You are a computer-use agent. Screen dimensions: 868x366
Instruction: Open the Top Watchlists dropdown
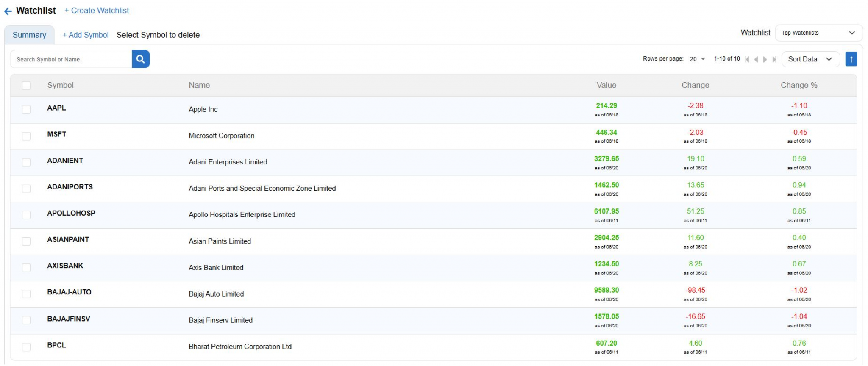tap(818, 33)
